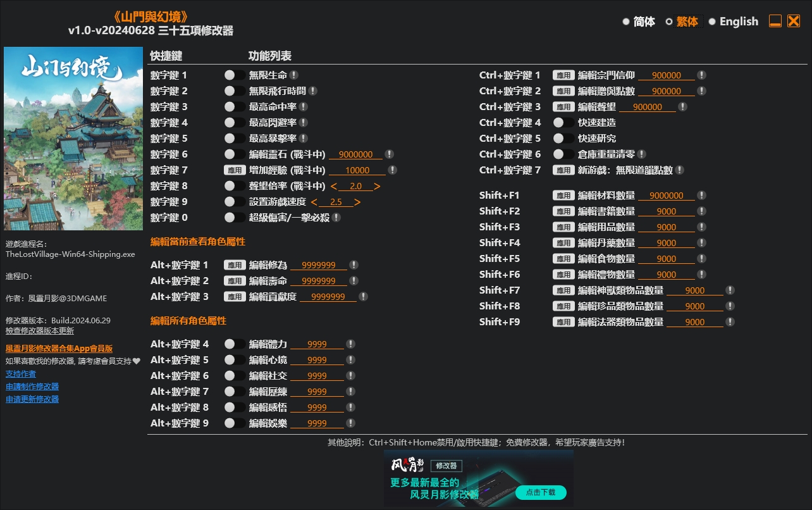Open 風靈月影修改器合集App會員版 link

coord(59,349)
